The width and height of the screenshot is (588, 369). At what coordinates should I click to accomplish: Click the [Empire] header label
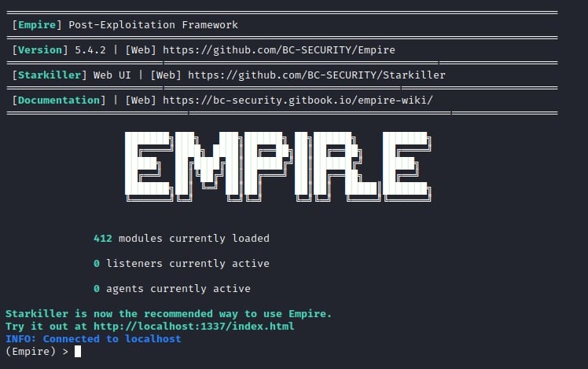[x=37, y=24]
